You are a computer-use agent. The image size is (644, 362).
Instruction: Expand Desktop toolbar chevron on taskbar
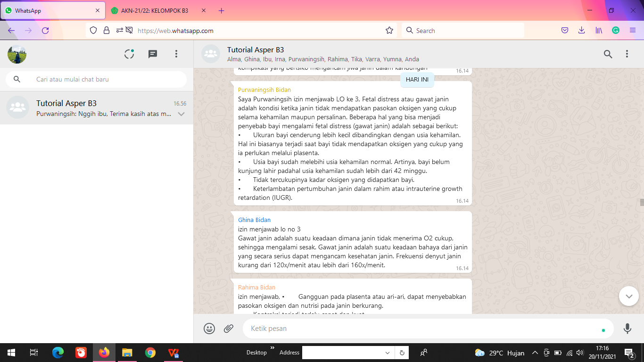(x=272, y=348)
